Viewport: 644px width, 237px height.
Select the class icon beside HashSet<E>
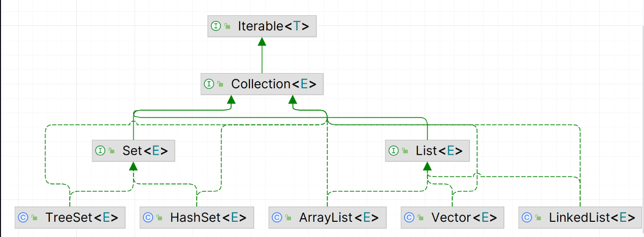coord(148,218)
